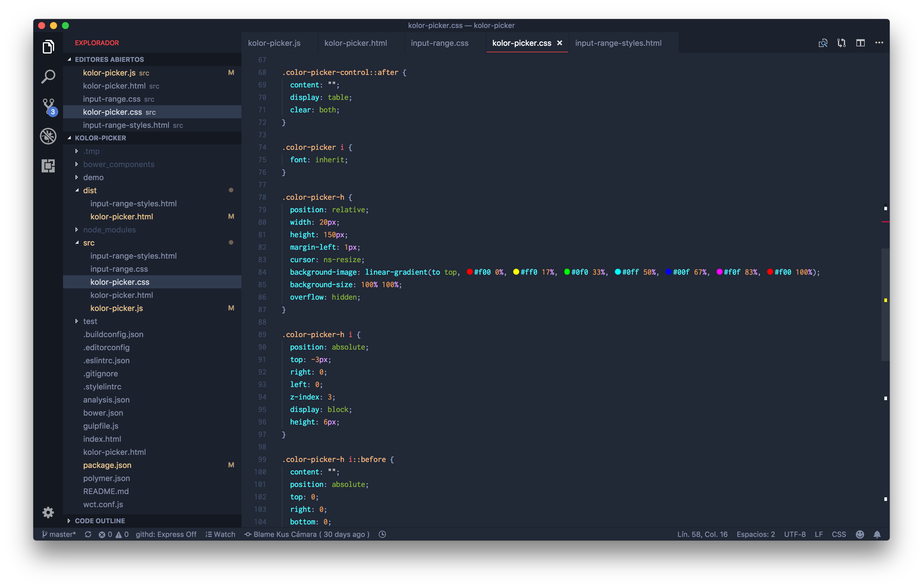
Task: Open changes compare icon in editor toolbar
Action: 841,43
